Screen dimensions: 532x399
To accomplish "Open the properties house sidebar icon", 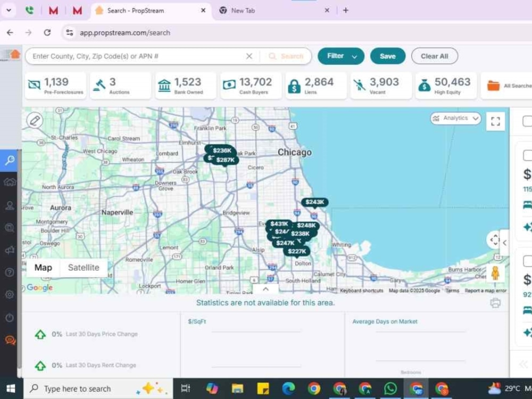I will tap(10, 182).
